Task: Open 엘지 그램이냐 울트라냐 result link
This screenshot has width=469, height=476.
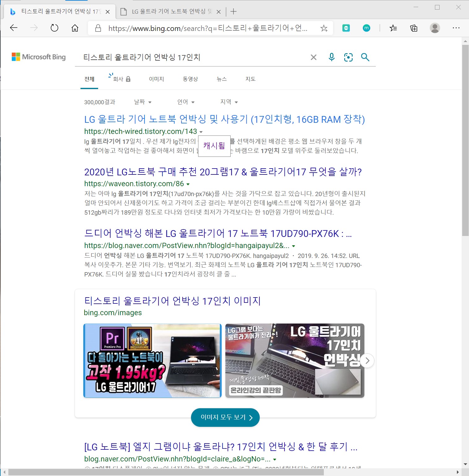Action: tap(221, 447)
